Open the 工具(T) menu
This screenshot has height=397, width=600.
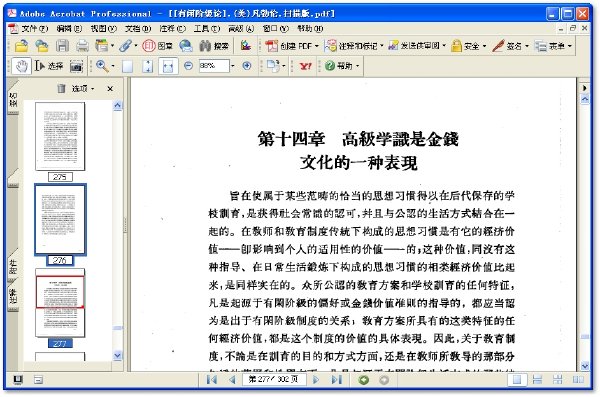[207, 28]
